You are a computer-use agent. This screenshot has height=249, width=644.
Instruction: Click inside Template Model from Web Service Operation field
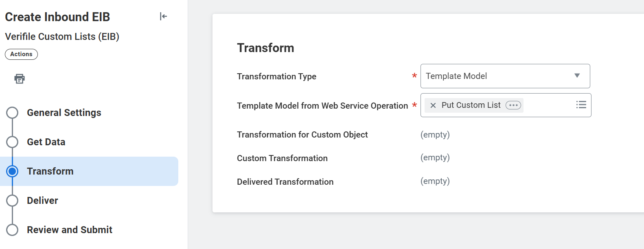[548, 105]
